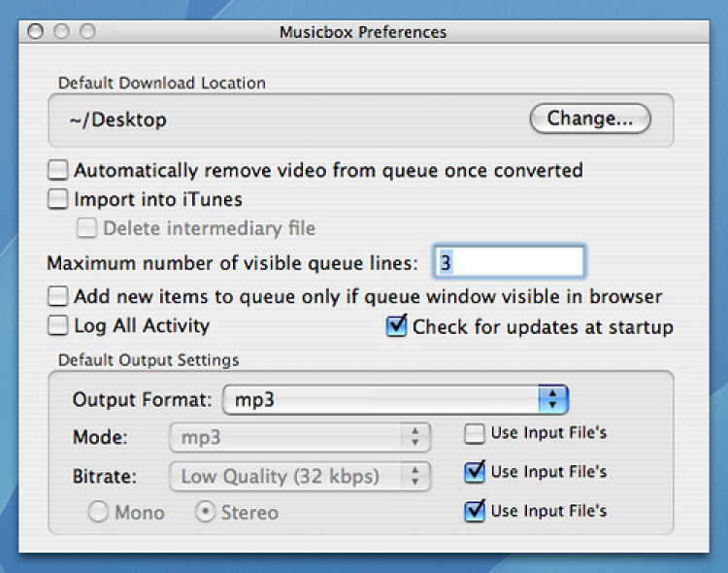Enable add new items only if queue visible
This screenshot has width=728, height=573.
coord(59,296)
